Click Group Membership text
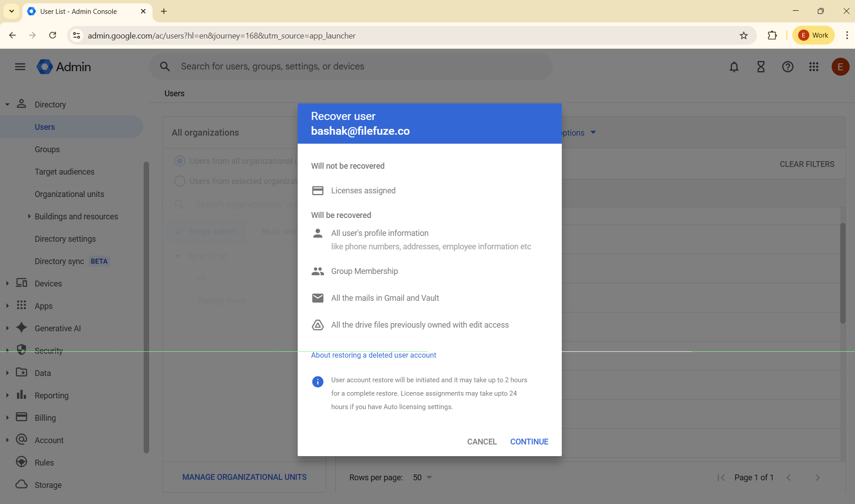The width and height of the screenshot is (855, 504). point(364,271)
